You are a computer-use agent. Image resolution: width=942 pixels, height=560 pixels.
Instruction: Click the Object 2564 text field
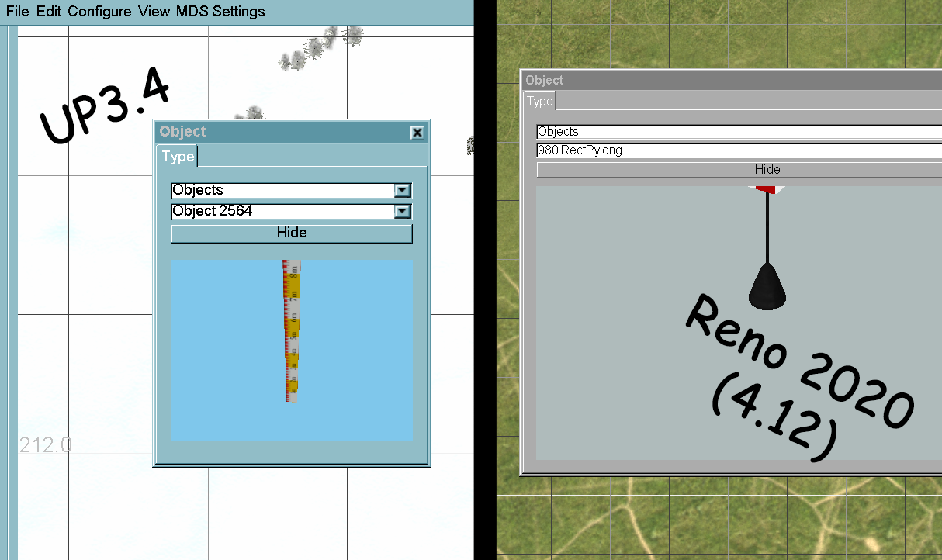click(x=282, y=211)
